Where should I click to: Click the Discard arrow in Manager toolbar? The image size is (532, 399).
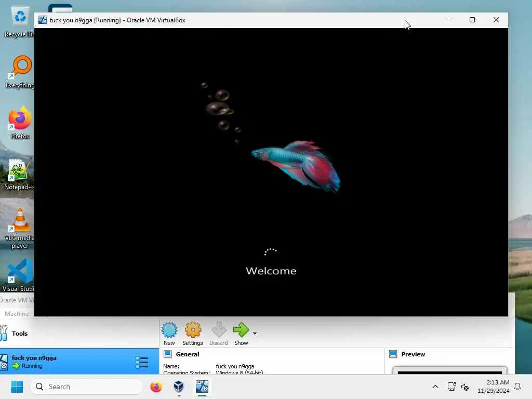click(219, 330)
